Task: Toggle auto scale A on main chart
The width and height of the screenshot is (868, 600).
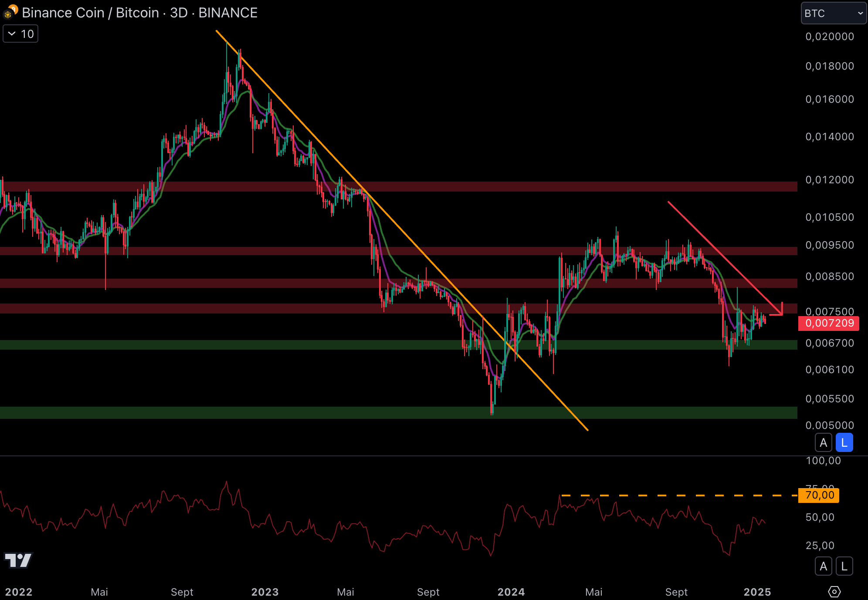Action: pos(823,443)
